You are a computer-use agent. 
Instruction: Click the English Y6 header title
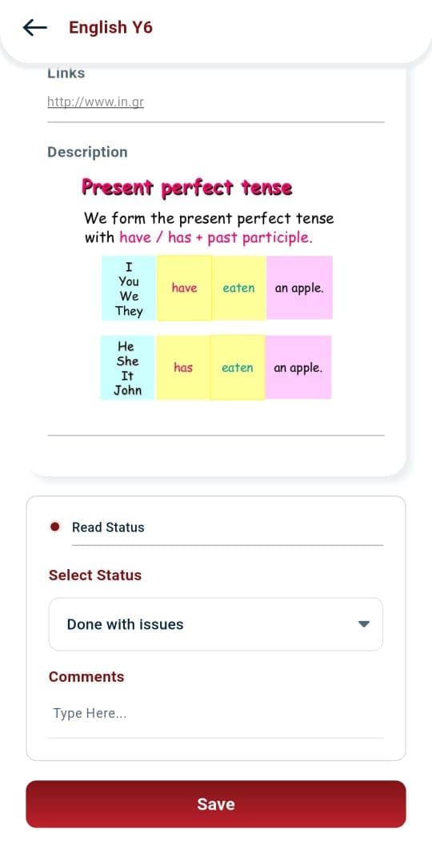110,27
